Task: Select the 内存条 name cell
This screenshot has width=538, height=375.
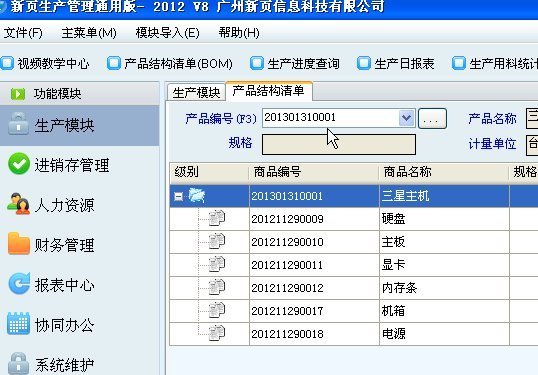Action: (x=444, y=288)
